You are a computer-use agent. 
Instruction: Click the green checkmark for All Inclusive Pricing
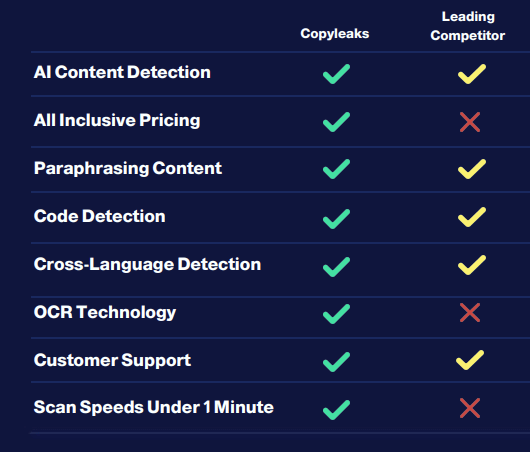[x=336, y=122]
